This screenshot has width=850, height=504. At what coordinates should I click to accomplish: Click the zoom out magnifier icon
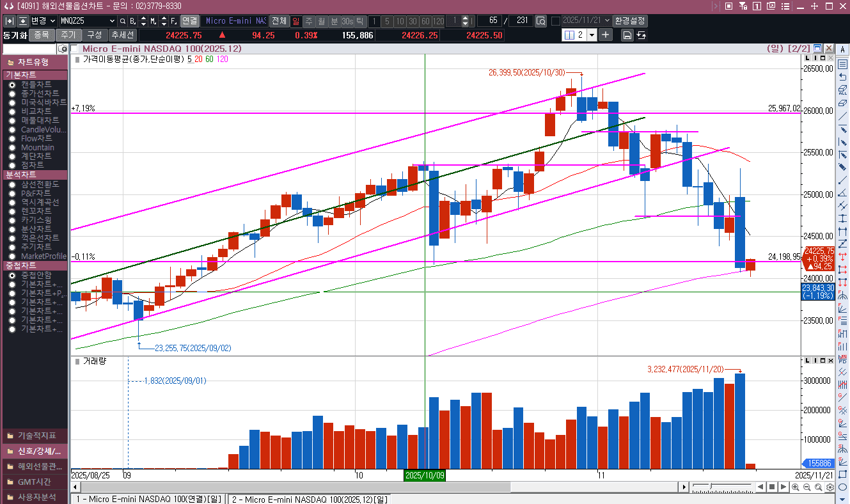pos(806,487)
